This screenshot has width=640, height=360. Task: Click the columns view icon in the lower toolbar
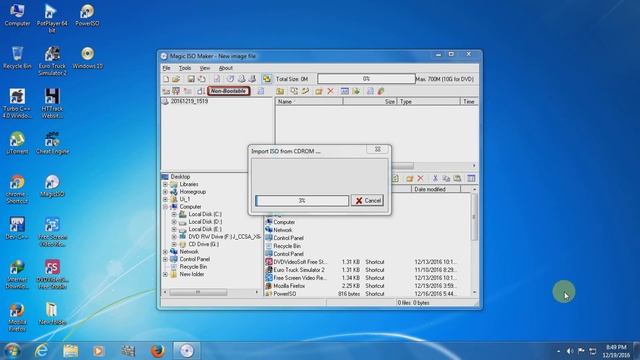point(471,178)
